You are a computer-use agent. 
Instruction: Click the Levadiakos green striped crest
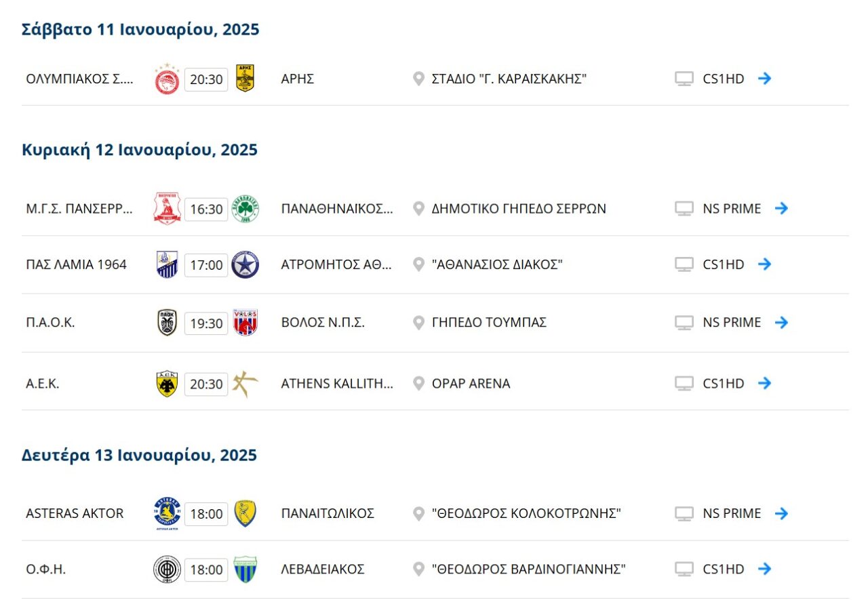click(245, 569)
